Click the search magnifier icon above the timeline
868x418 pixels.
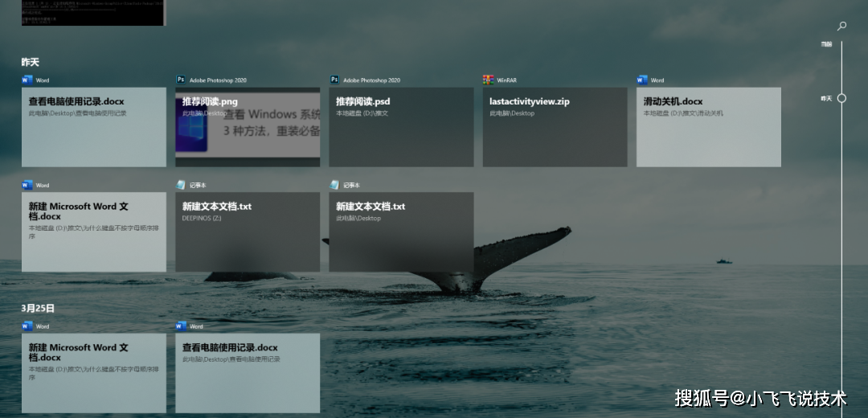(841, 26)
